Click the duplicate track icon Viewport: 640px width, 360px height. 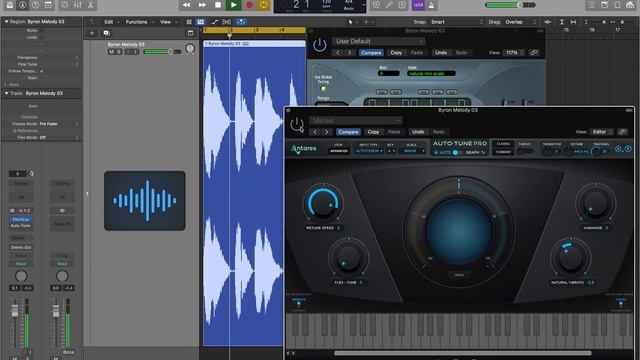[107, 33]
